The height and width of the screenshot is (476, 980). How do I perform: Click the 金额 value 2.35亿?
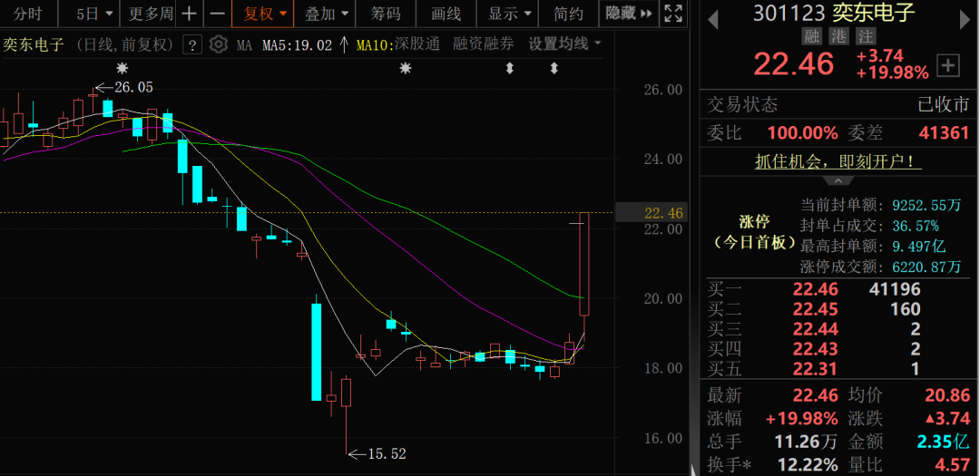point(944,442)
